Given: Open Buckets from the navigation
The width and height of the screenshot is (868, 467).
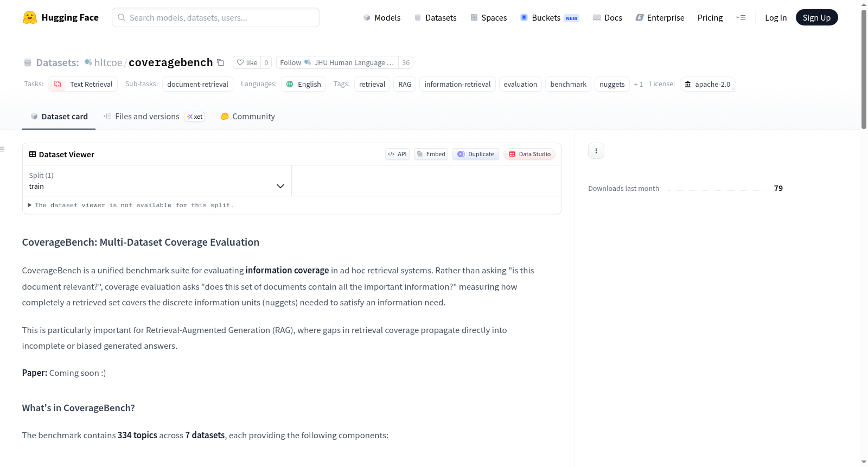Looking at the screenshot, I should pos(550,17).
